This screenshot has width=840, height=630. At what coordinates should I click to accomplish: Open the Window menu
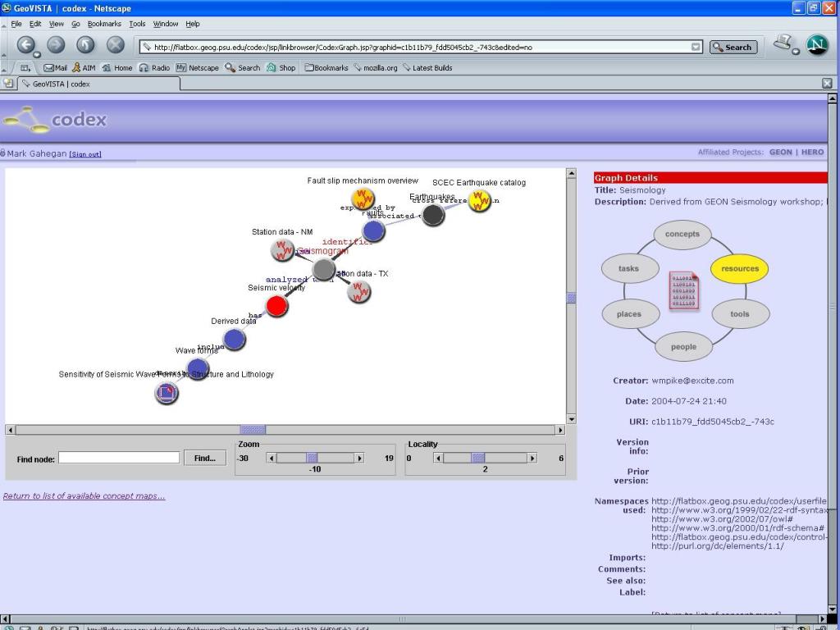[x=166, y=24]
